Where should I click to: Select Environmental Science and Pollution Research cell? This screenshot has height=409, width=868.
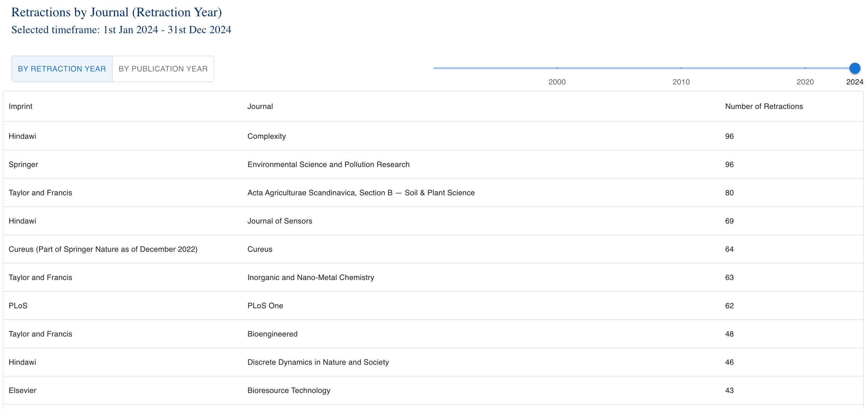pyautogui.click(x=328, y=164)
